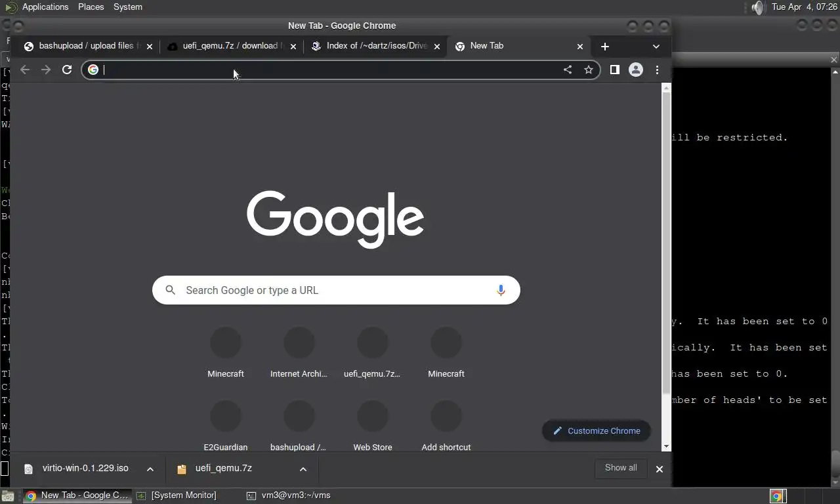Click the page scrollbar down arrow
This screenshot has height=504, width=840.
click(667, 447)
